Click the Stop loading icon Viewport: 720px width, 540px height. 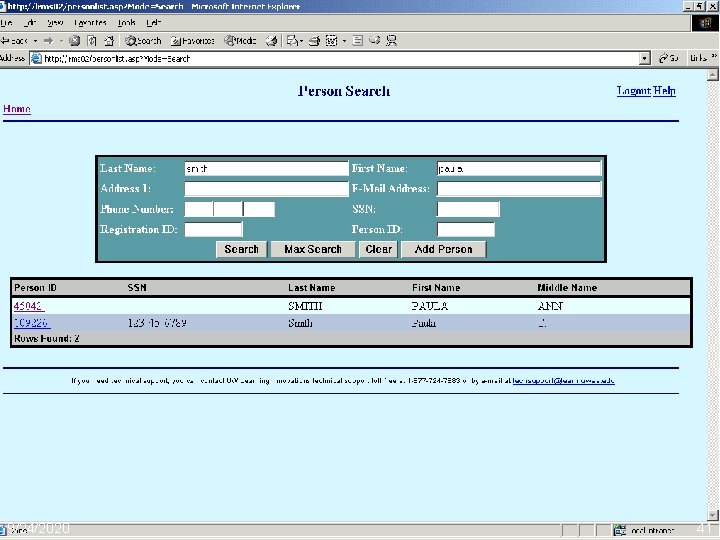coord(74,41)
